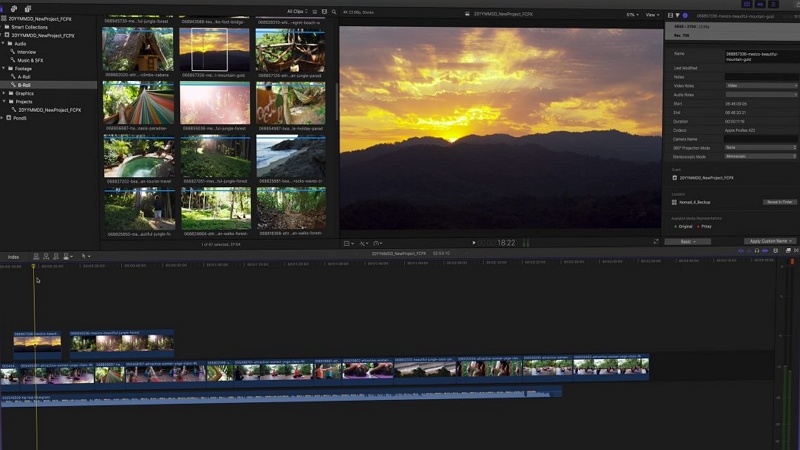Select the Original media representation
The width and height of the screenshot is (800, 450).
click(x=683, y=227)
